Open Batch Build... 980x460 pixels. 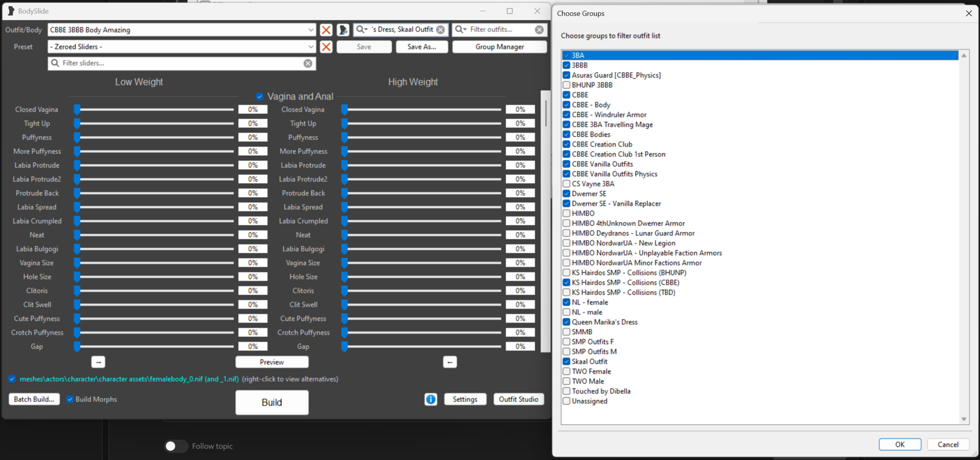pyautogui.click(x=34, y=399)
